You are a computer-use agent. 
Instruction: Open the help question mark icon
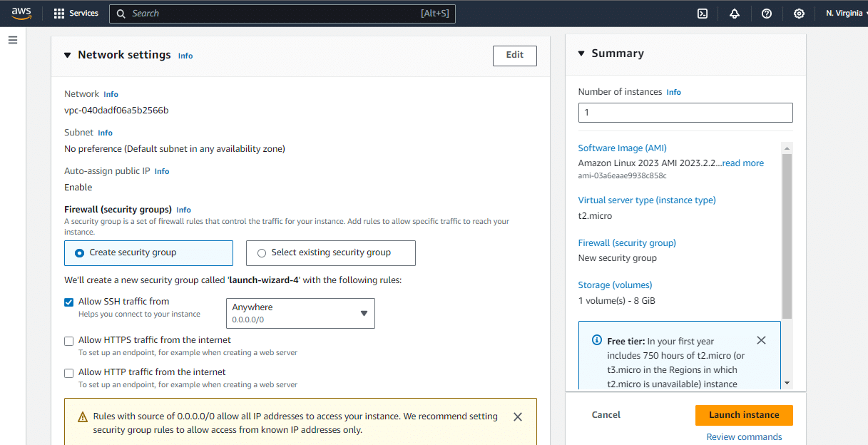[x=766, y=13]
